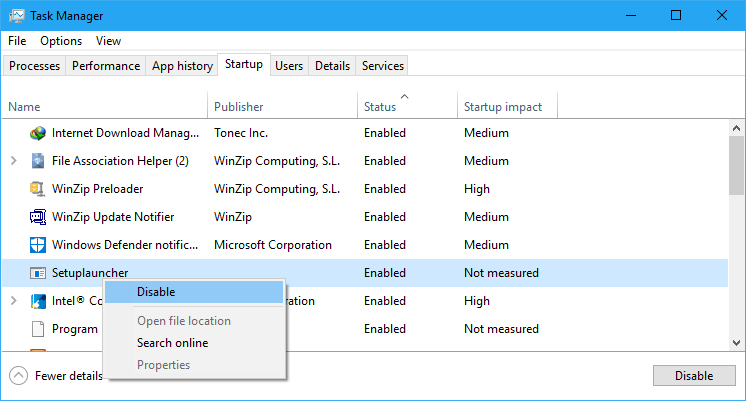Image resolution: width=746 pixels, height=401 pixels.
Task: Click the Tonec Inc. publisher cell
Action: (x=241, y=133)
